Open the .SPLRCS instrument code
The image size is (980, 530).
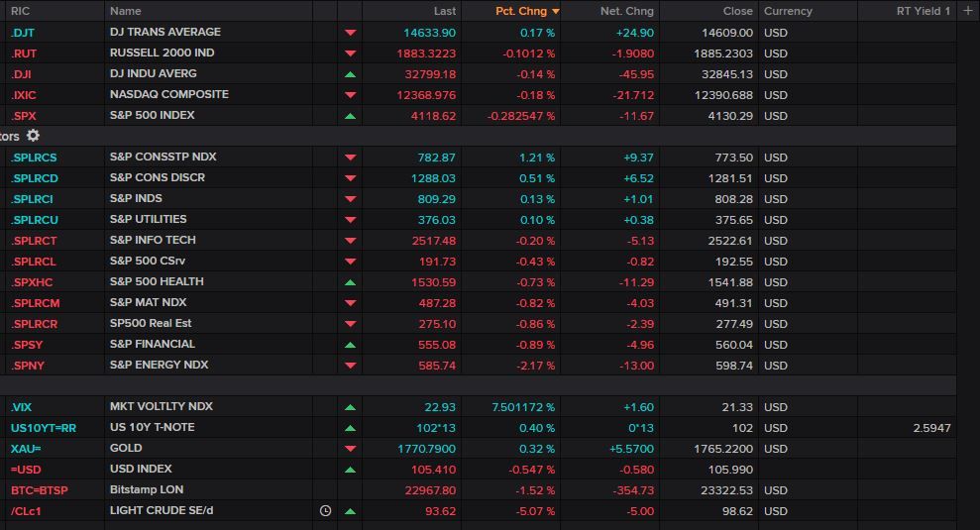pyautogui.click(x=34, y=158)
